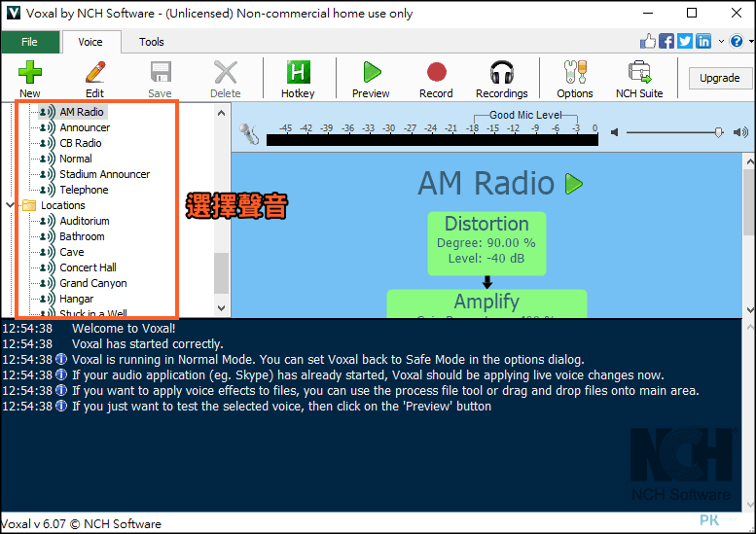Select the AM Radio voice
The height and width of the screenshot is (534, 756).
81,112
